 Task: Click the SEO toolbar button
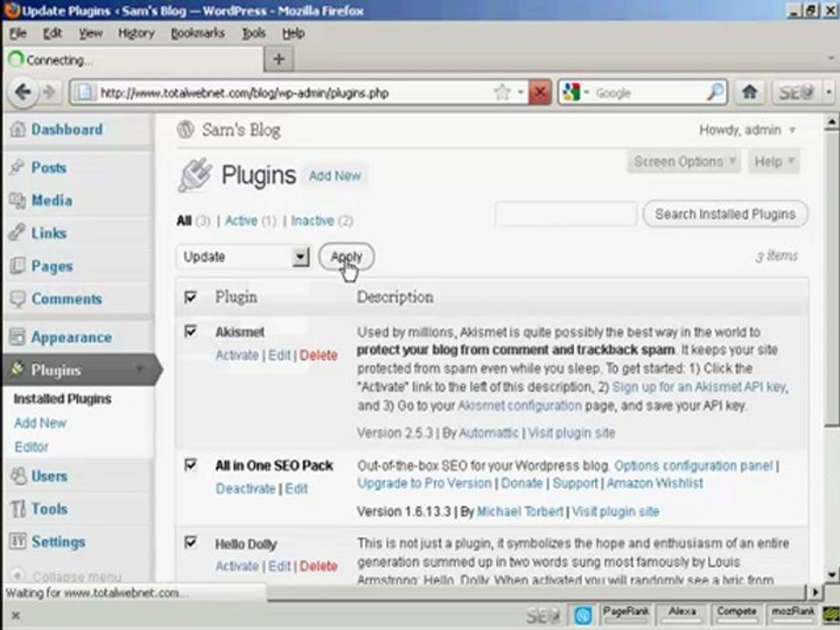796,93
